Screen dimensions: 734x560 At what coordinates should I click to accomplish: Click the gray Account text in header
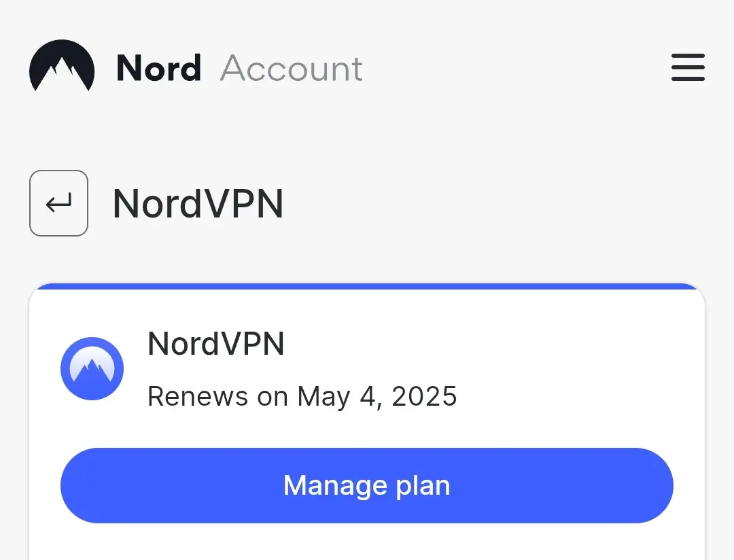[x=291, y=69]
